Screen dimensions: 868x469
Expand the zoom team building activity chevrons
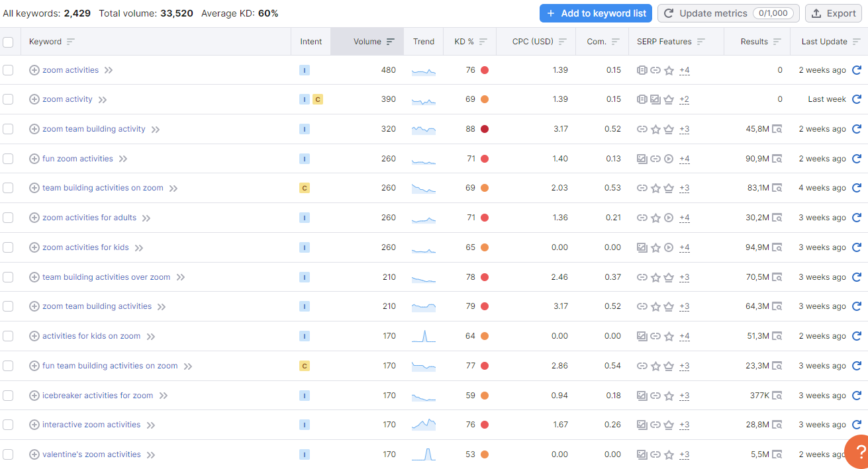pos(156,130)
